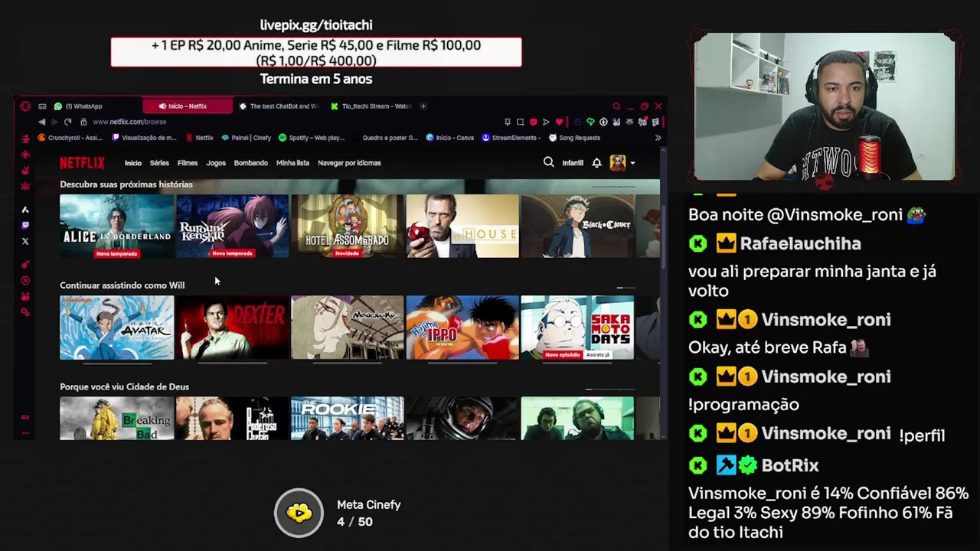The width and height of the screenshot is (980, 551).
Task: Open Netflix bookmark in bookmarks bar
Action: click(x=199, y=138)
